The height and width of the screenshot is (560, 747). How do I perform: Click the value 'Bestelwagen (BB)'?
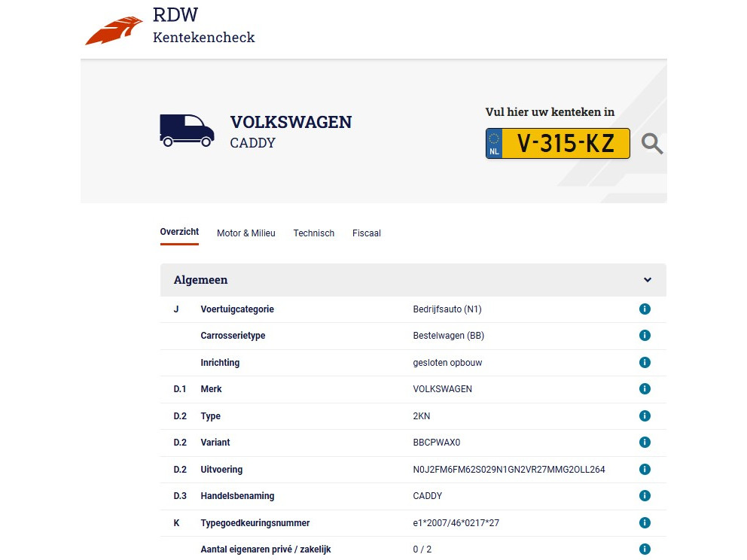click(448, 335)
